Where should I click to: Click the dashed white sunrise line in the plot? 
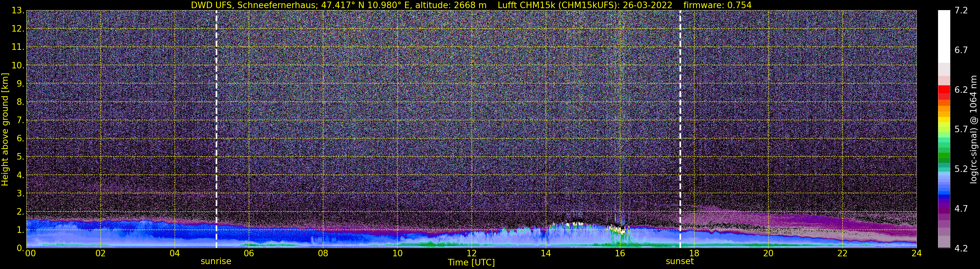pos(216,129)
